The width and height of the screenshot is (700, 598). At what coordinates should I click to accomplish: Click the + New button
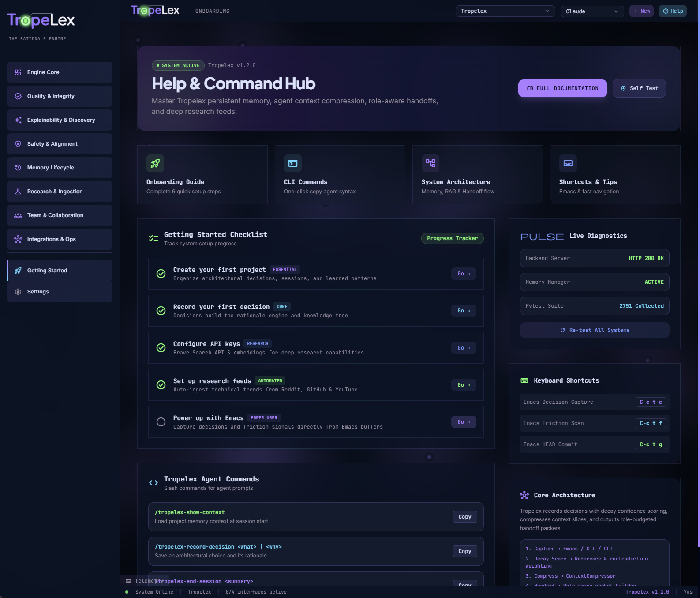click(642, 11)
